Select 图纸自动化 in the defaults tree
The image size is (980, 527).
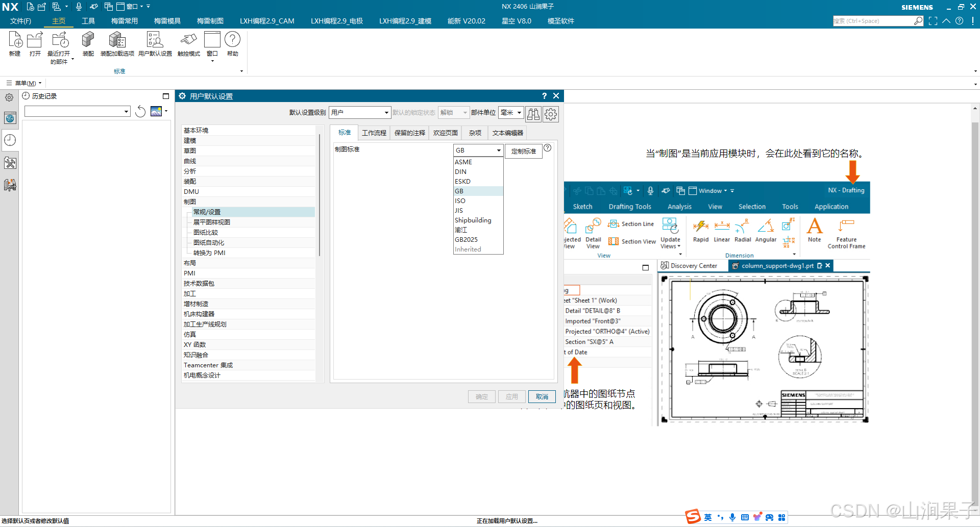pos(253,242)
